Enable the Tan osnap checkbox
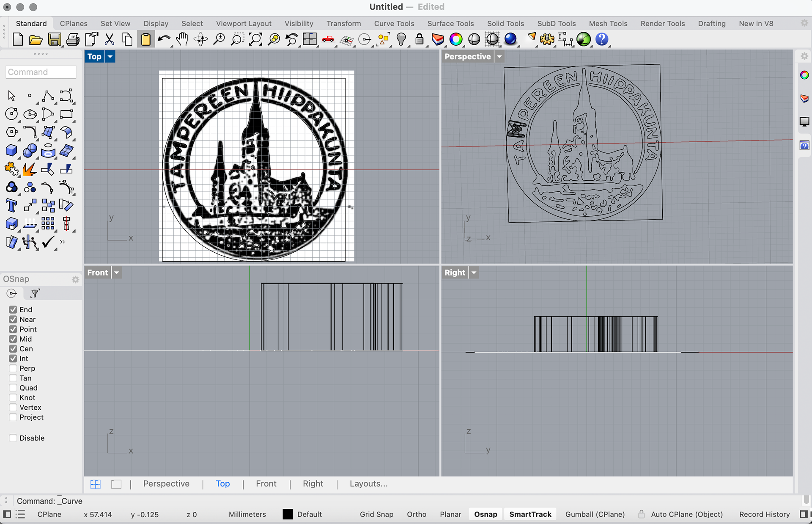812x524 pixels. coord(13,378)
